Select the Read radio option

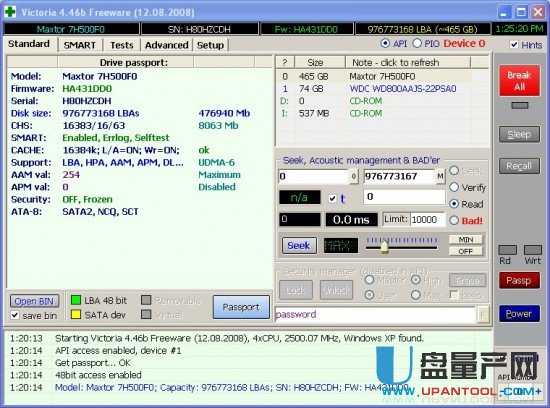(454, 204)
